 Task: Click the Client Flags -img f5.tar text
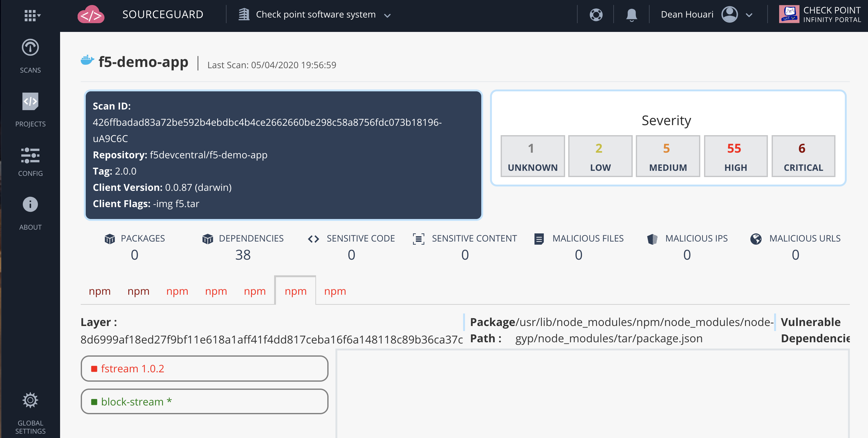[x=146, y=204]
